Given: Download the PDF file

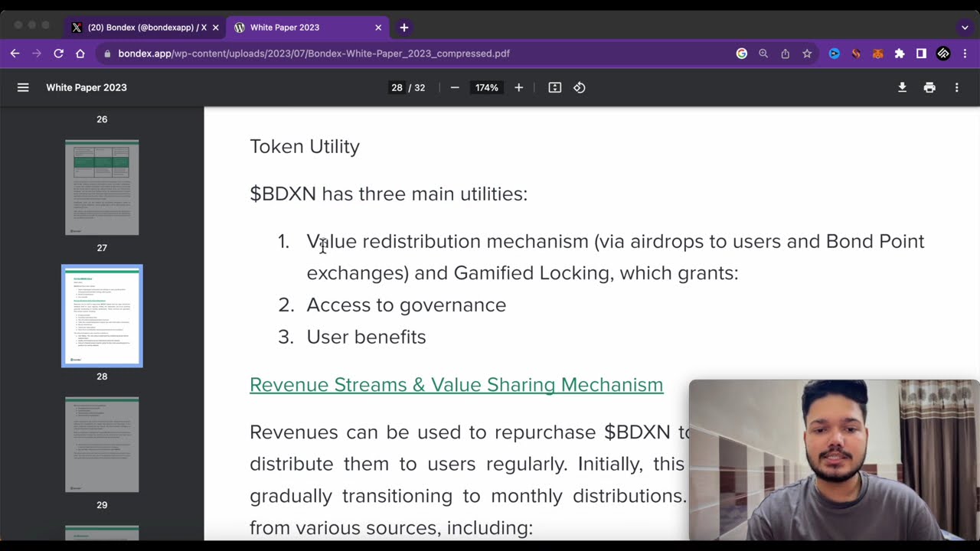Looking at the screenshot, I should coord(902,87).
